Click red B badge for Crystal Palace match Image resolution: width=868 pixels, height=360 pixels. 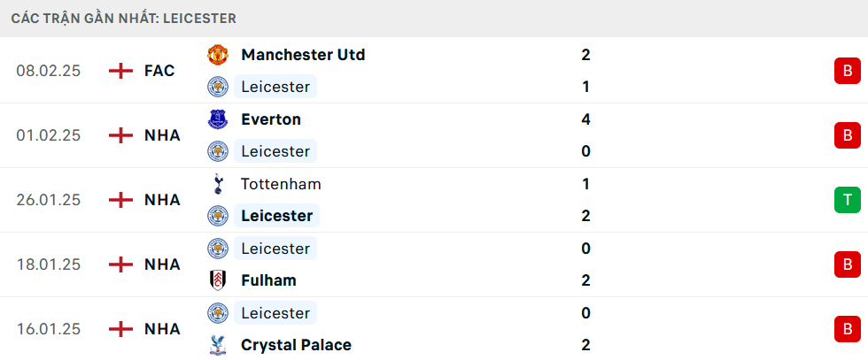847,329
